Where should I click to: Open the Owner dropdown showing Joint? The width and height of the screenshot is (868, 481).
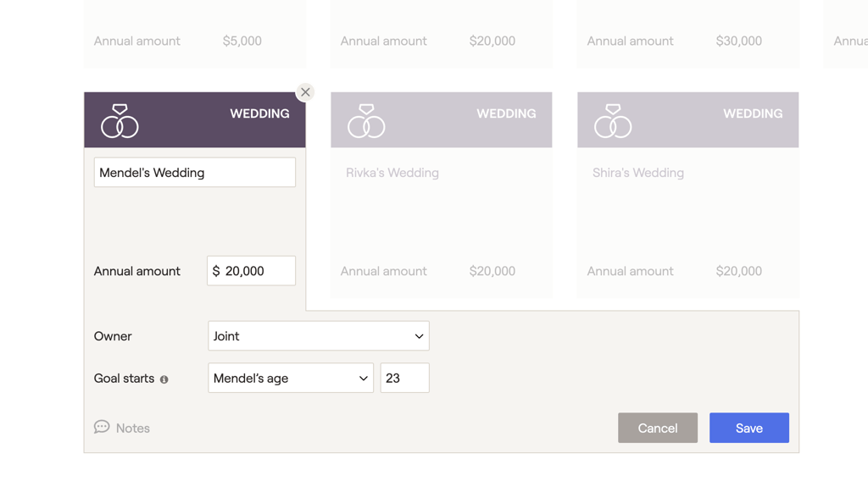(x=318, y=336)
